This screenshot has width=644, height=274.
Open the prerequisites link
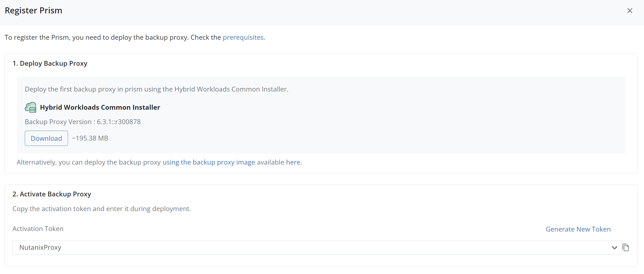point(244,37)
